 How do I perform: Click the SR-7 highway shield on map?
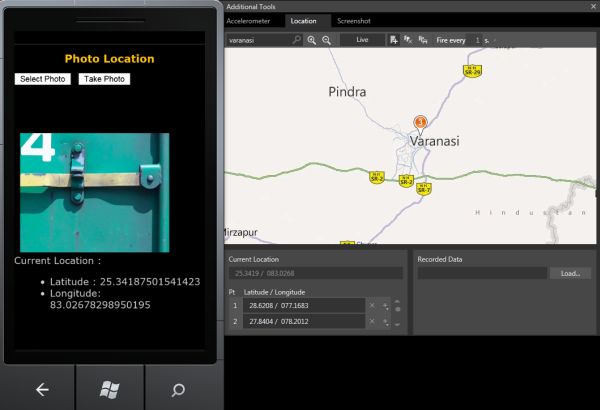[x=424, y=189]
